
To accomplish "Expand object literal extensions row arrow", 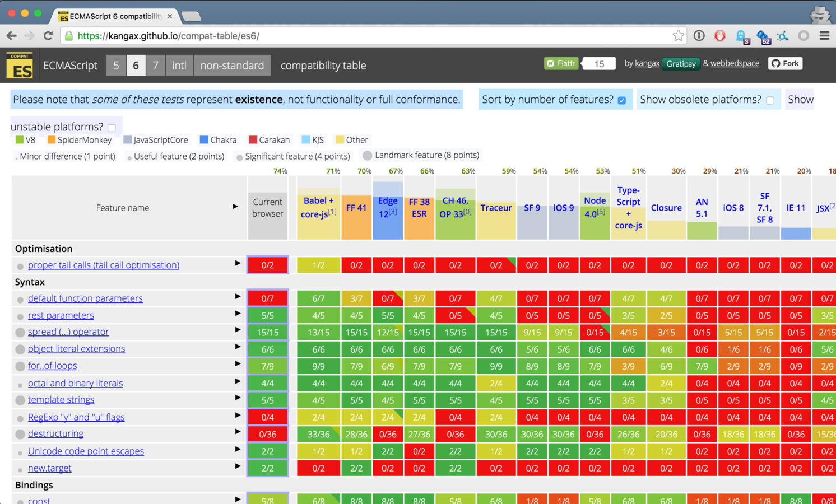I will tap(238, 347).
